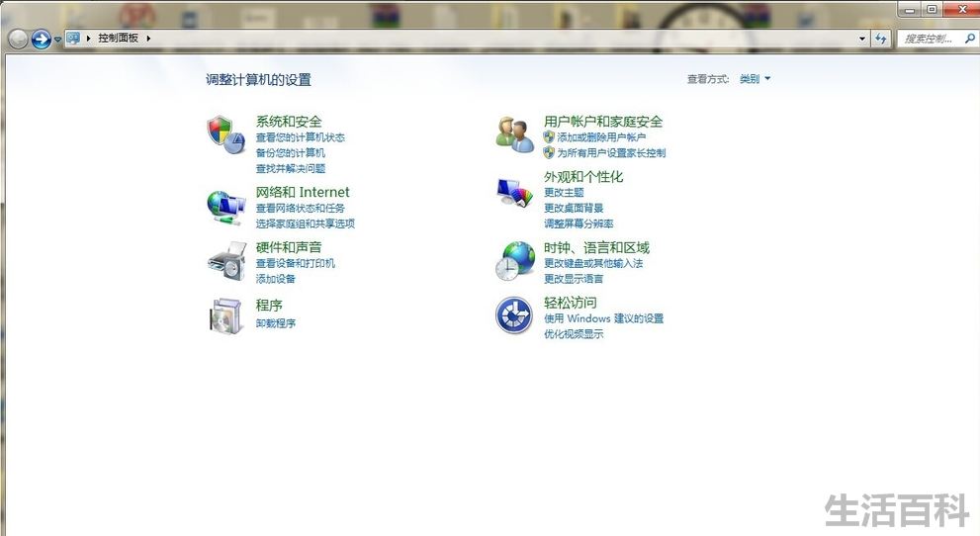
Task: Click the search magnifier icon
Action: (x=970, y=39)
